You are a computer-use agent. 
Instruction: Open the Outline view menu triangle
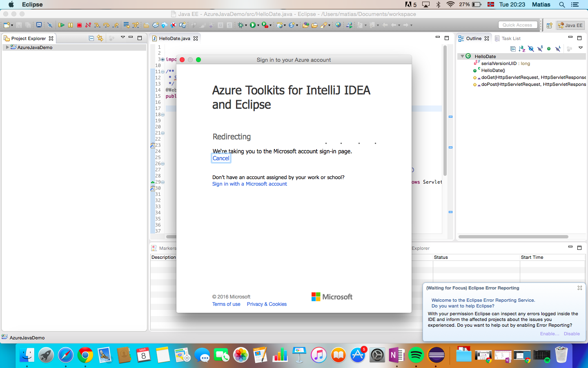point(581,48)
